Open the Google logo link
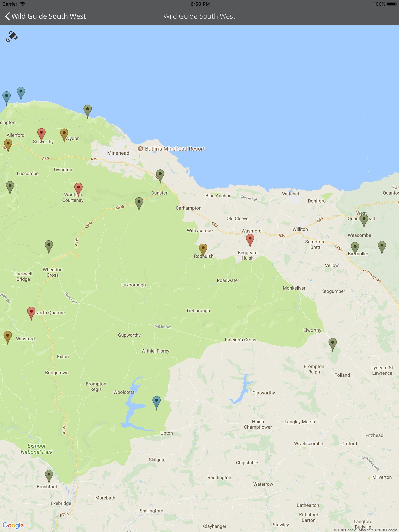 pos(13,526)
